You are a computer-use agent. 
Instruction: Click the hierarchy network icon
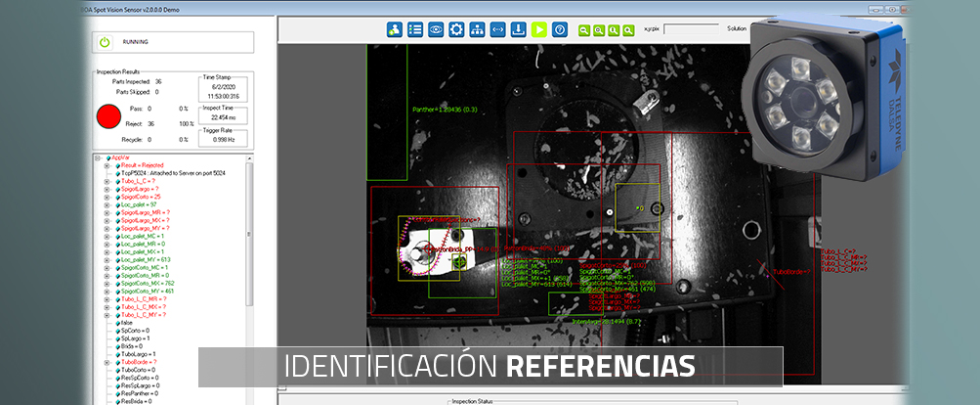477,29
